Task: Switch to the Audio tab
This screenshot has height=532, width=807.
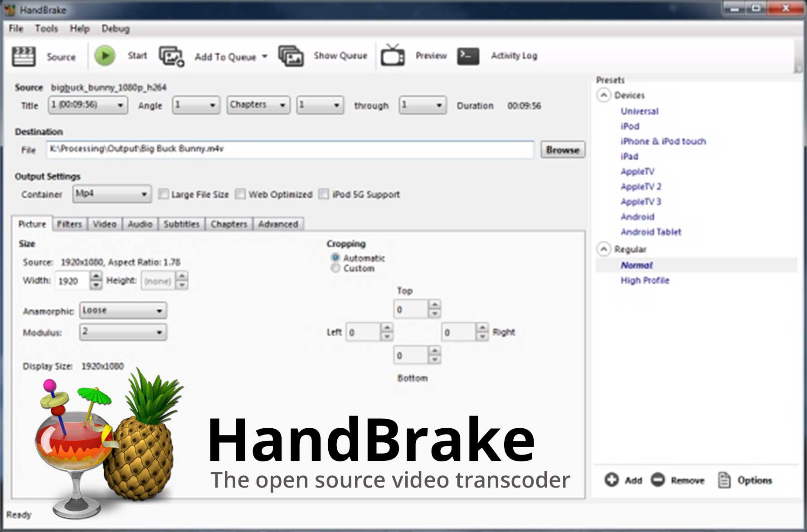Action: 140,224
